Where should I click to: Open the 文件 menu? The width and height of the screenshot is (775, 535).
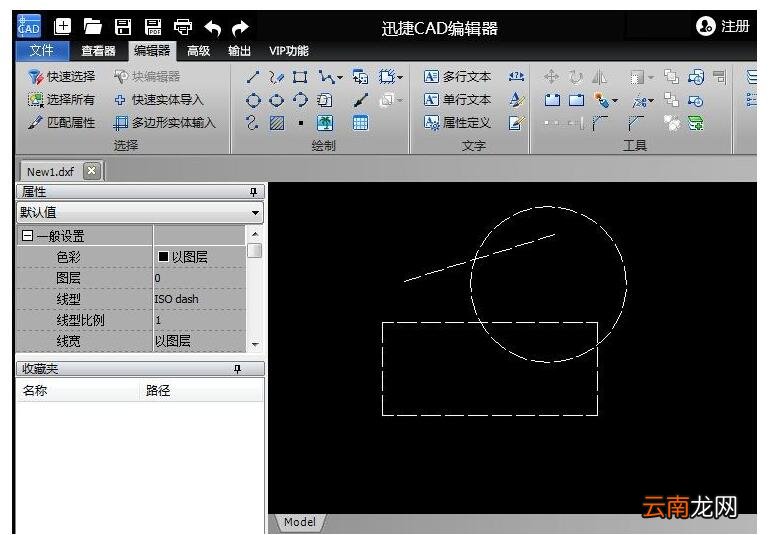pos(41,50)
